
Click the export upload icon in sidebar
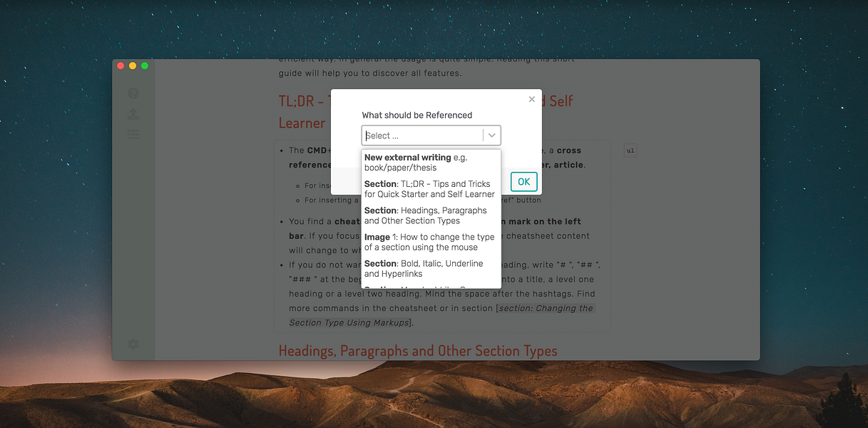(133, 114)
